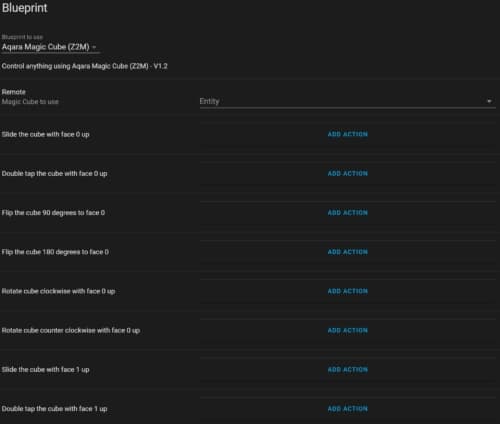Image resolution: width=500 pixels, height=424 pixels.
Task: Add action for Slide the cube with face 0 up
Action: (x=347, y=134)
